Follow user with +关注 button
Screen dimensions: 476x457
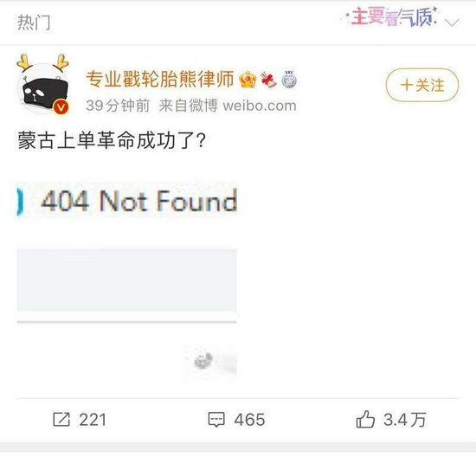422,85
